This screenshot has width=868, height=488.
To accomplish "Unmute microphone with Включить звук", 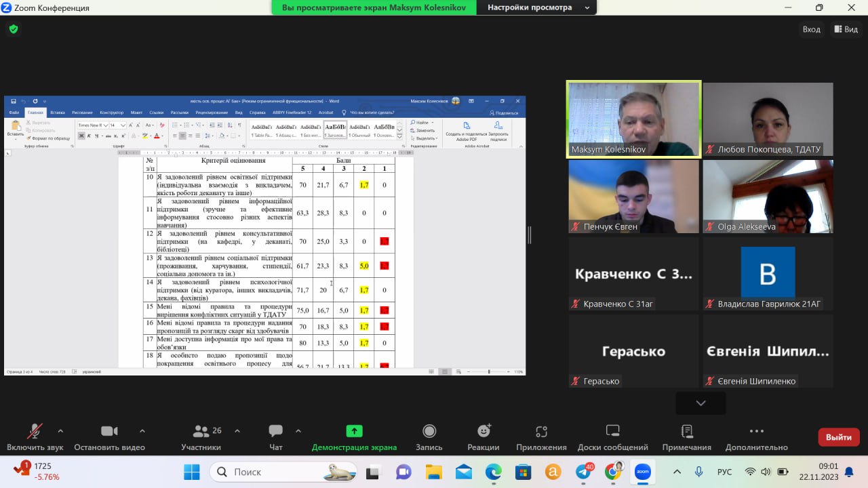I will coord(35,432).
